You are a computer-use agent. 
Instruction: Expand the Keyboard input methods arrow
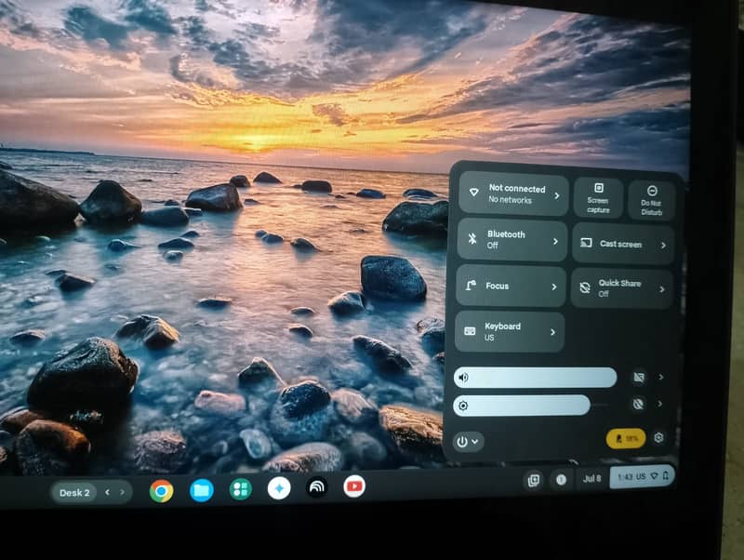[552, 332]
